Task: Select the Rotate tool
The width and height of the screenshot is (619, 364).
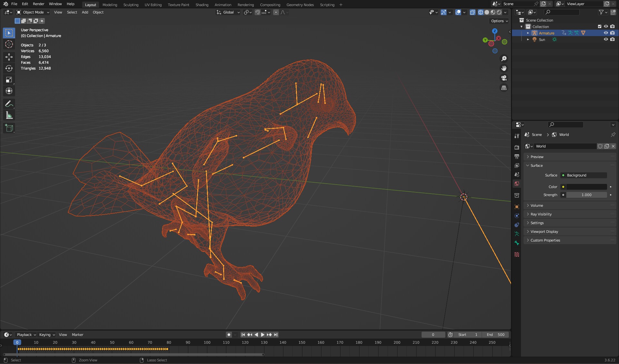Action: [9, 68]
